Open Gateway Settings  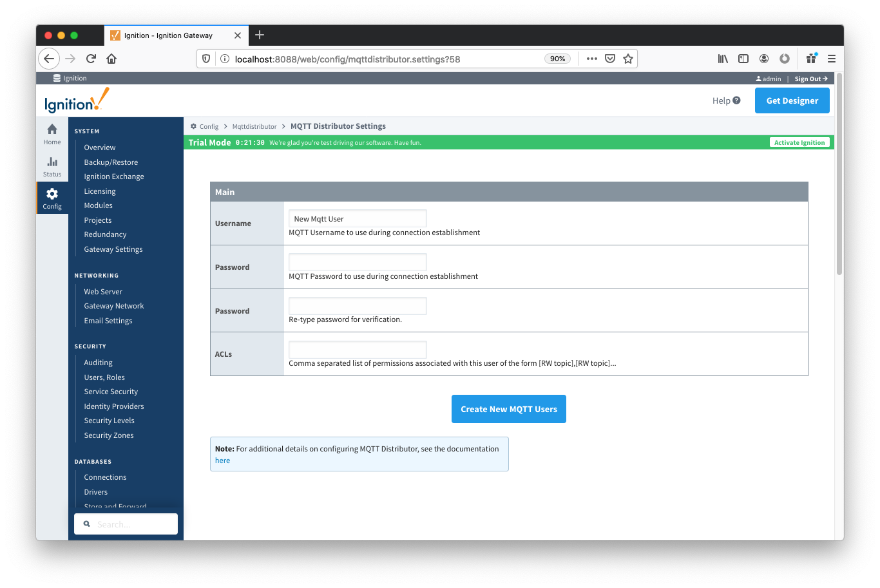click(x=113, y=249)
